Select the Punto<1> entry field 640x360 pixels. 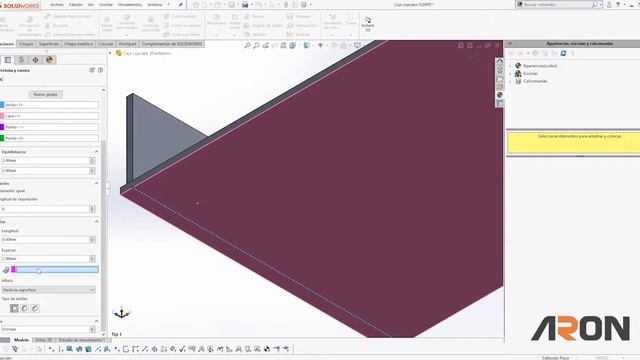51,127
